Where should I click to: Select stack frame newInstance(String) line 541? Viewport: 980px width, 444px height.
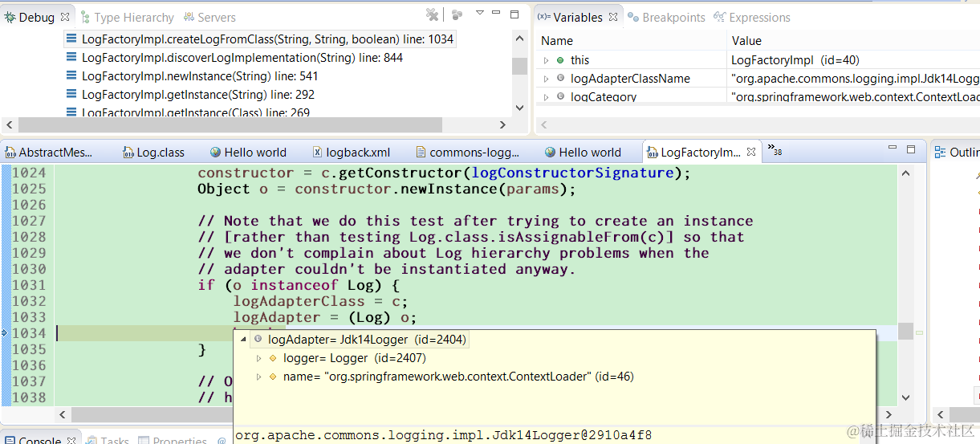point(200,76)
